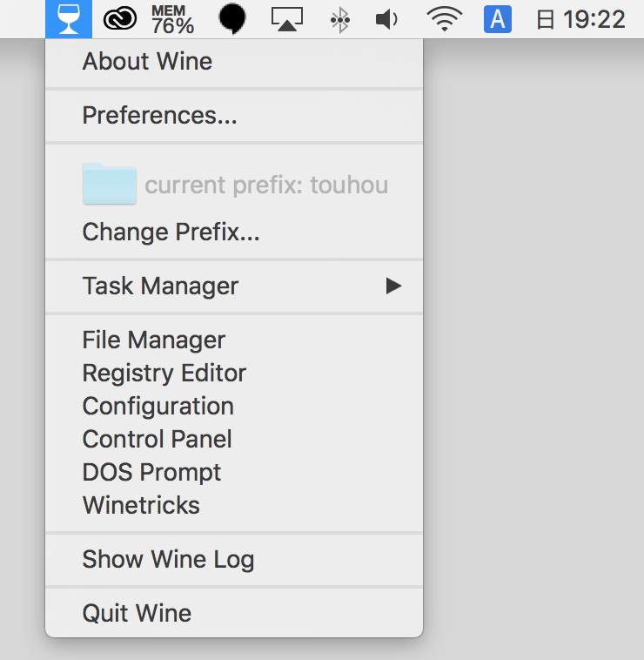Open the black speech bubble menu icon

[x=231, y=19]
